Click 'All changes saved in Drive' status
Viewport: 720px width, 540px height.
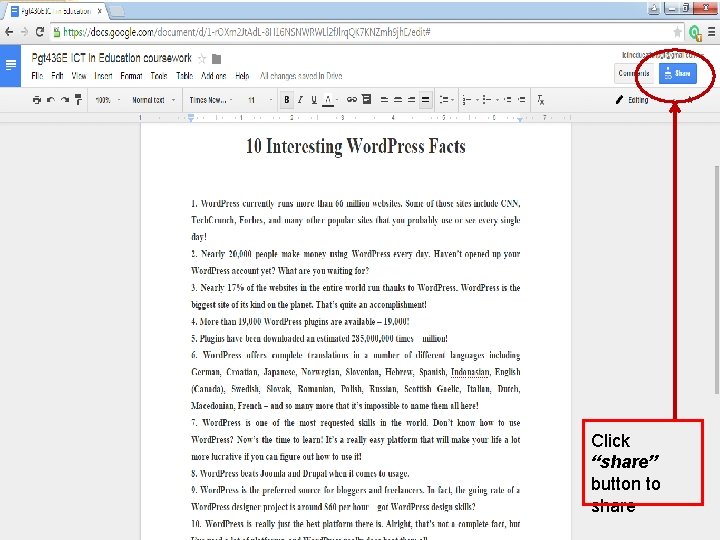coord(301,76)
